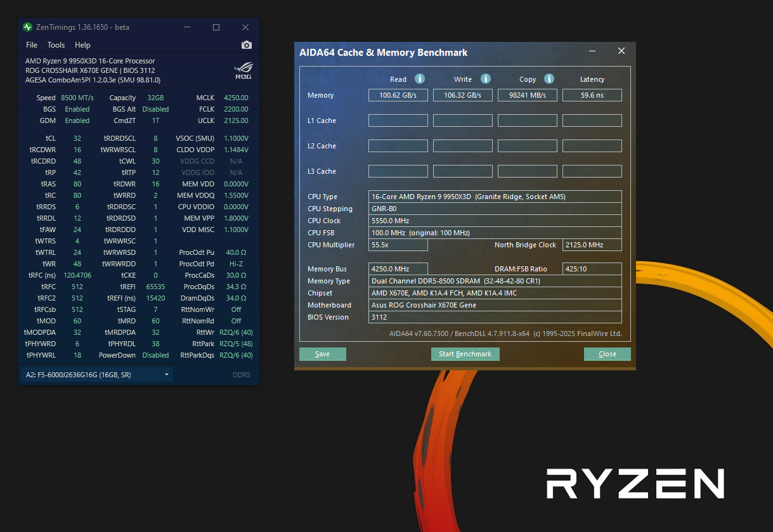Click the Read info icon
The width and height of the screenshot is (773, 532).
(419, 79)
